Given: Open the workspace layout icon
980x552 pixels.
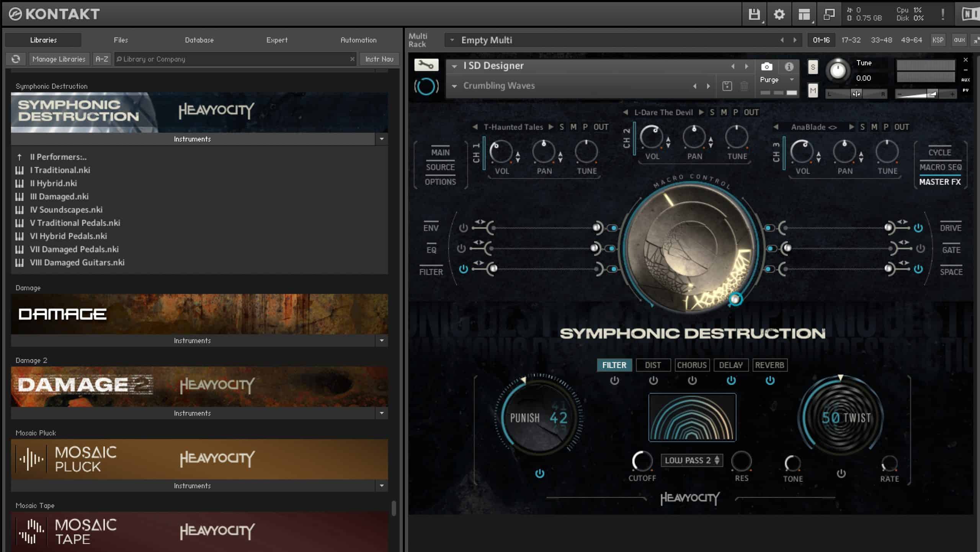Looking at the screenshot, I should pyautogui.click(x=804, y=15).
